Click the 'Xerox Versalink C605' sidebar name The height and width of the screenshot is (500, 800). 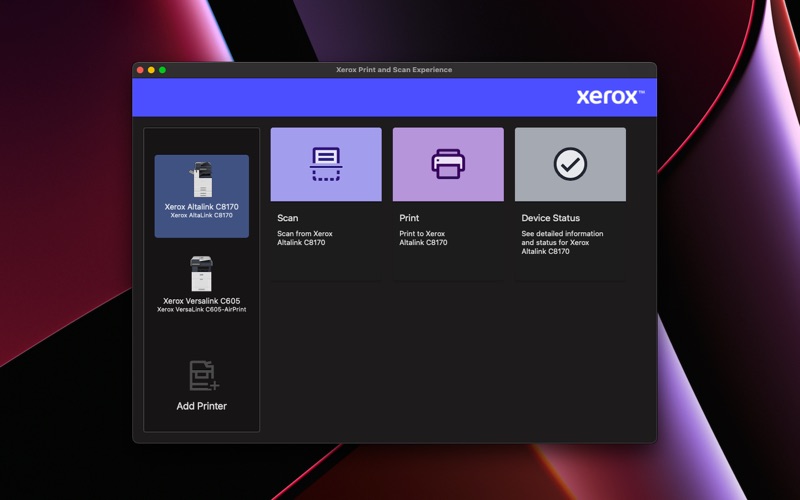(202, 301)
